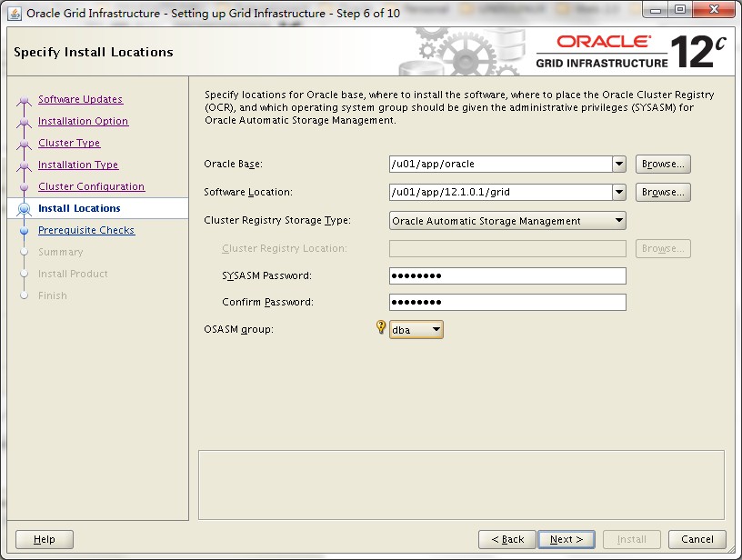Minimize the installer window
Screen dimensions: 742x560
click(x=656, y=9)
